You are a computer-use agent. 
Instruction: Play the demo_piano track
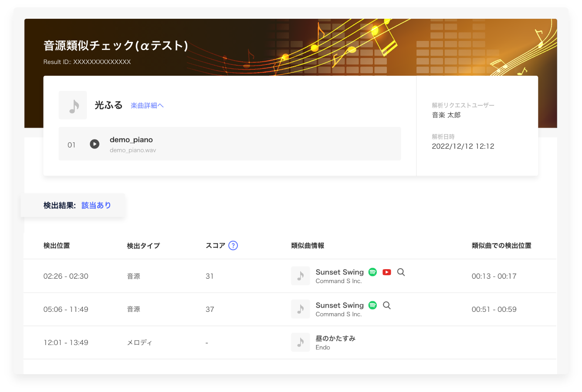coord(95,144)
